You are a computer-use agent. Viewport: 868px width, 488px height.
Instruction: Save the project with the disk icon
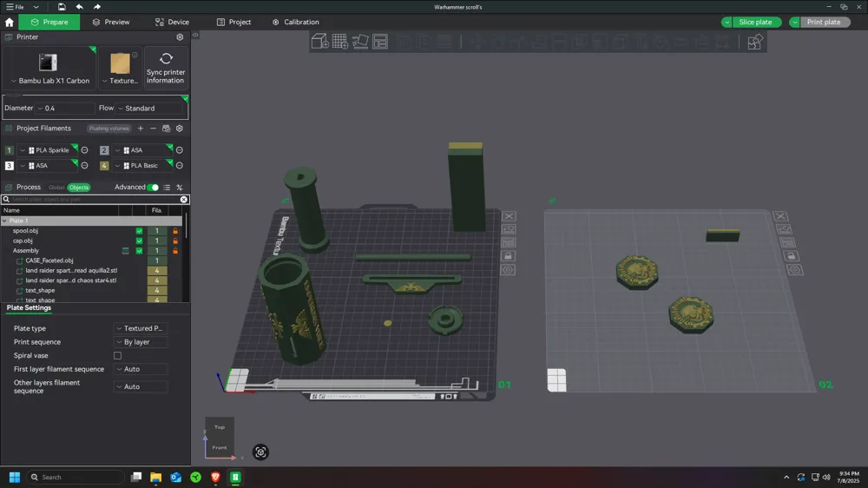[x=62, y=7]
